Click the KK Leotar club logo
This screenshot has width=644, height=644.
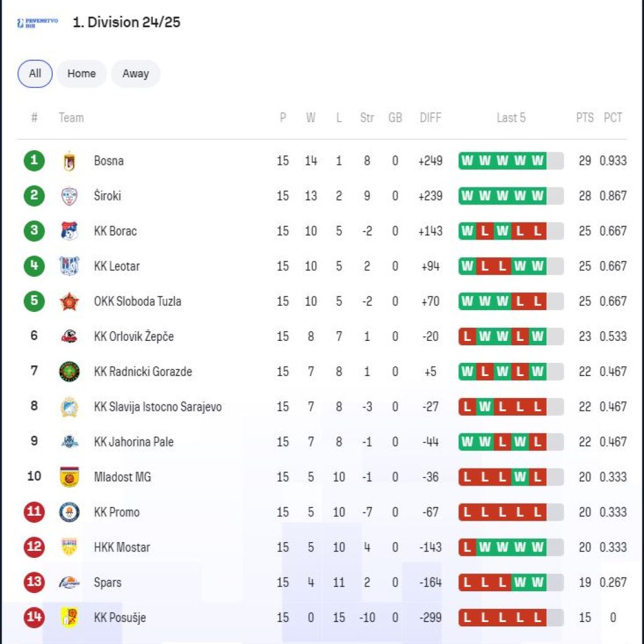point(69,267)
